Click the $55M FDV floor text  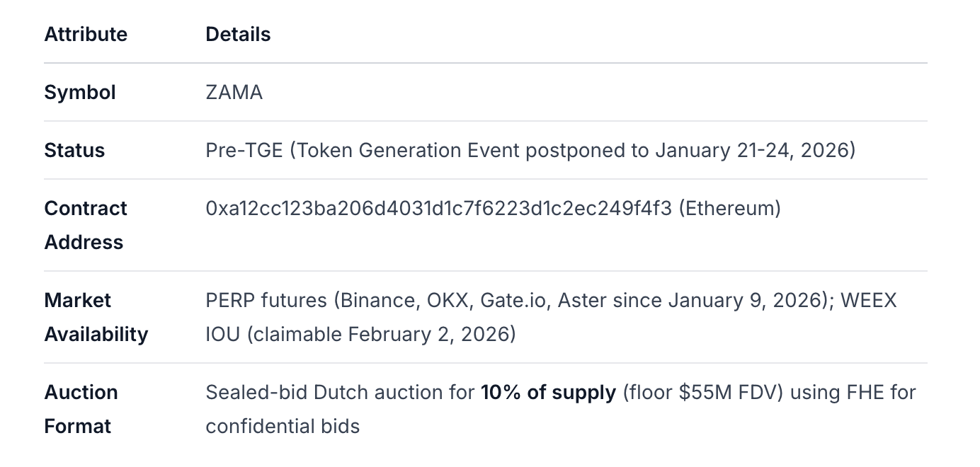pos(728,392)
